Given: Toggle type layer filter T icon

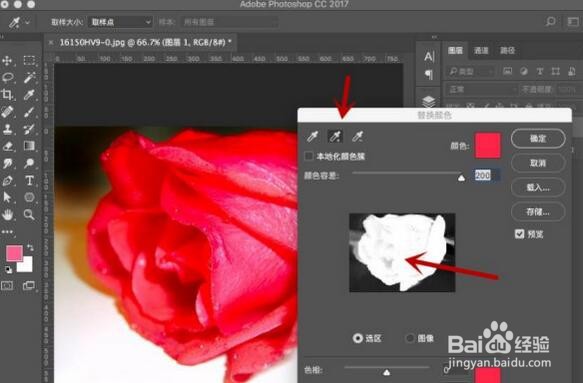Looking at the screenshot, I should pos(539,71).
